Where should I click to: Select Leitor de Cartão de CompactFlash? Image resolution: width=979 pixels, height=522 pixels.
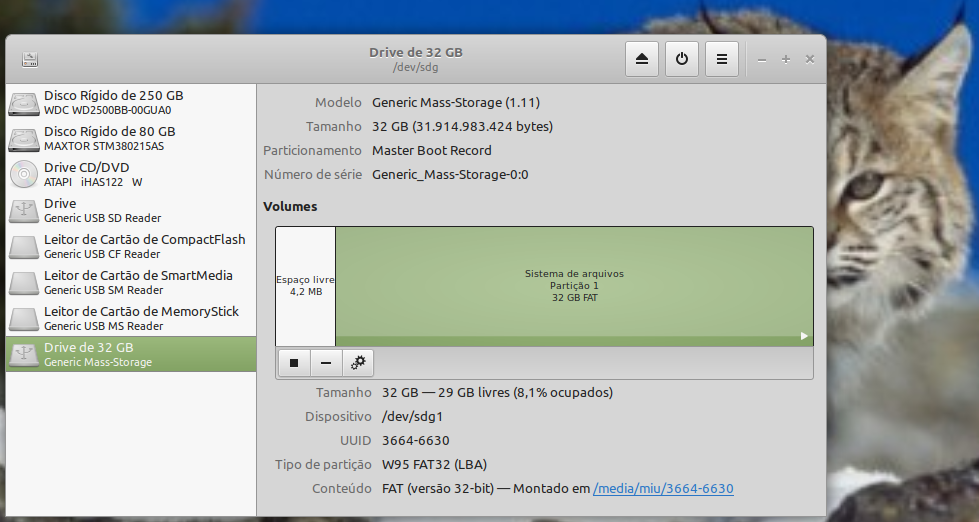point(131,247)
